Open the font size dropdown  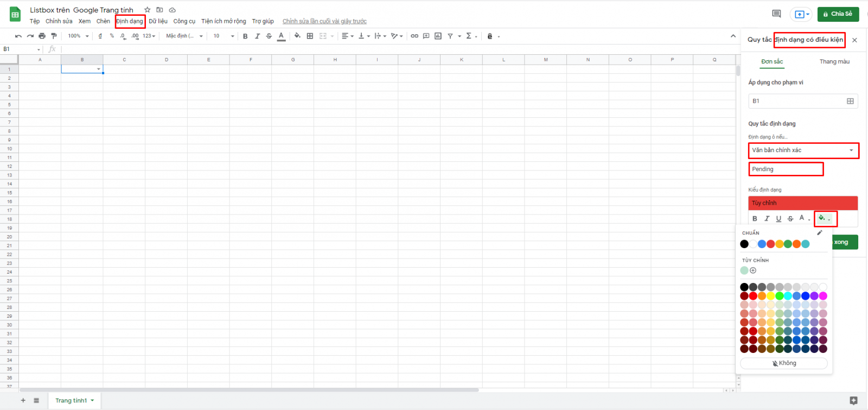click(224, 36)
